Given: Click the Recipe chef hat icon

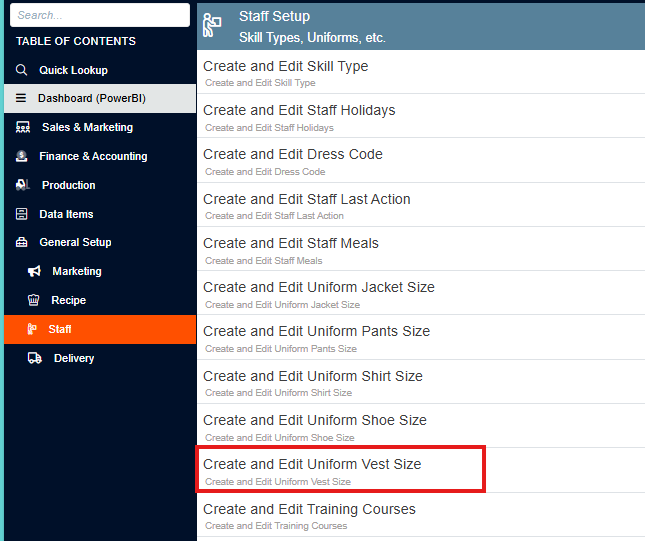Looking at the screenshot, I should pyautogui.click(x=33, y=300).
